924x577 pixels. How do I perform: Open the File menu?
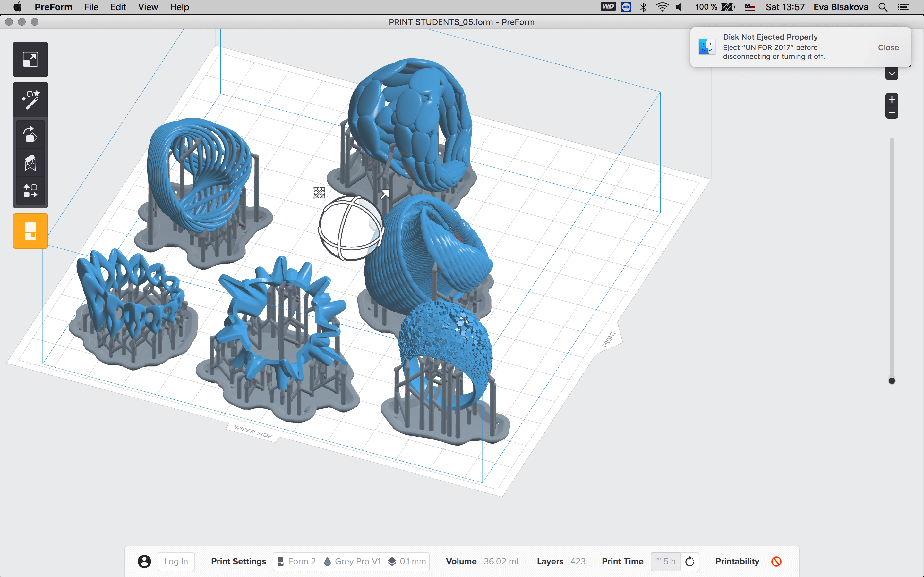(91, 7)
